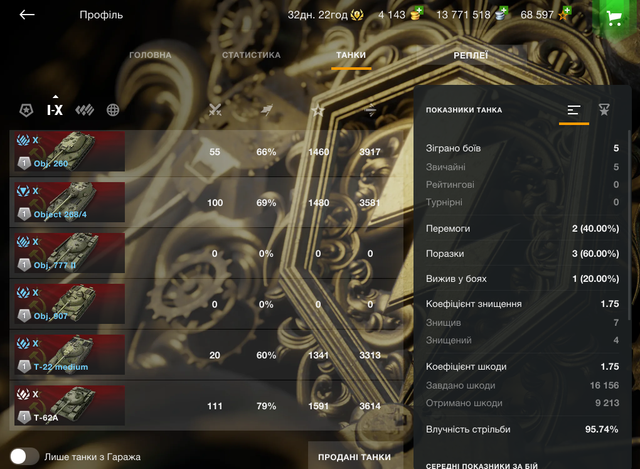The height and width of the screenshot is (469, 640).
Task: Click the stats panel scrollbar
Action: point(629,224)
